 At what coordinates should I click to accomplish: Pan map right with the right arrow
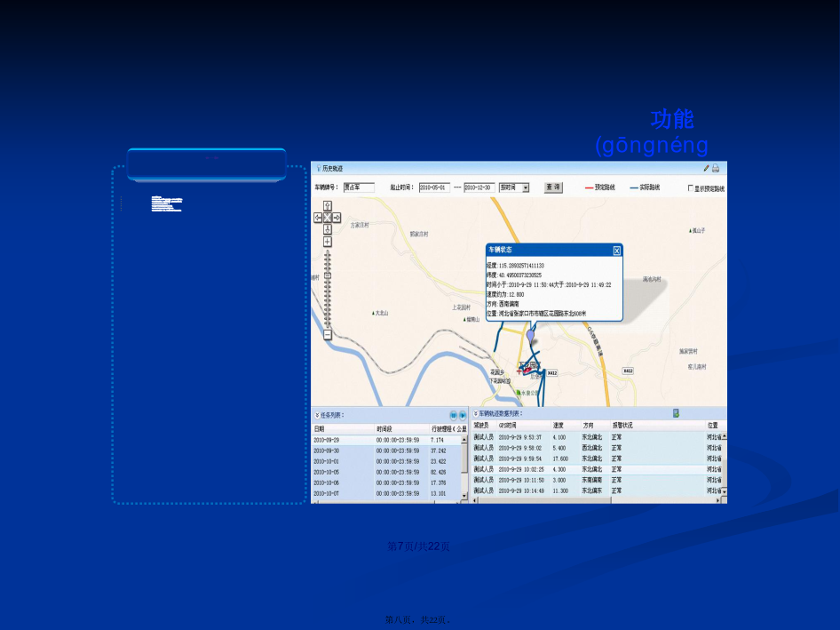(337, 217)
